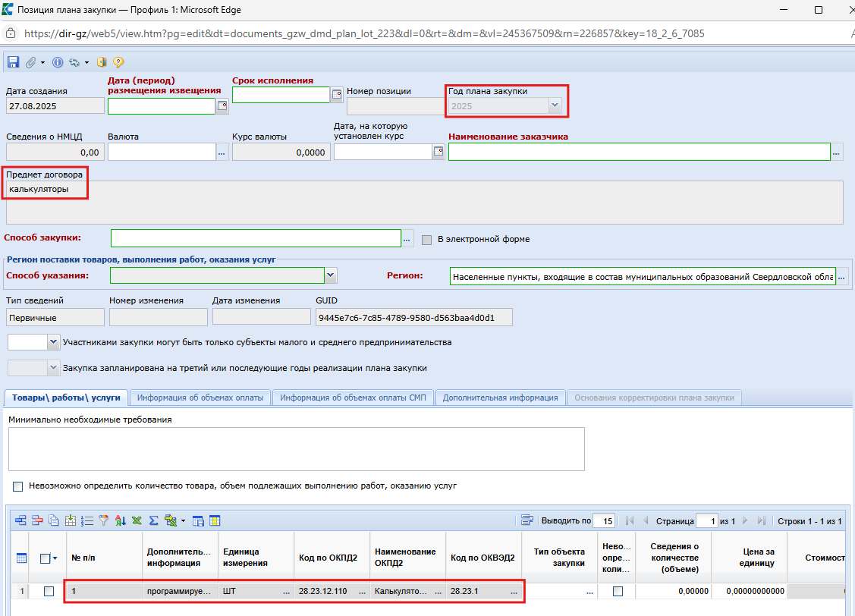Click the yellow grid column settings icon
Viewport: 855px width, 616px height.
(x=215, y=520)
